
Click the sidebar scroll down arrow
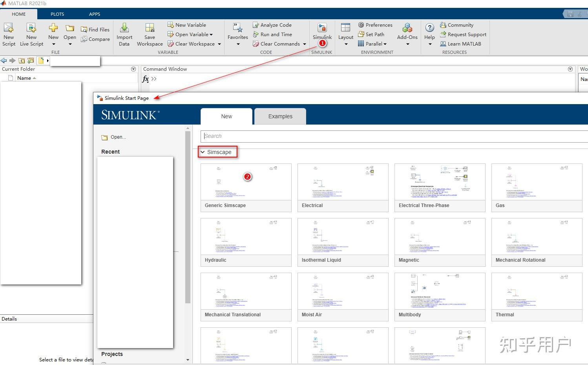pyautogui.click(x=188, y=359)
